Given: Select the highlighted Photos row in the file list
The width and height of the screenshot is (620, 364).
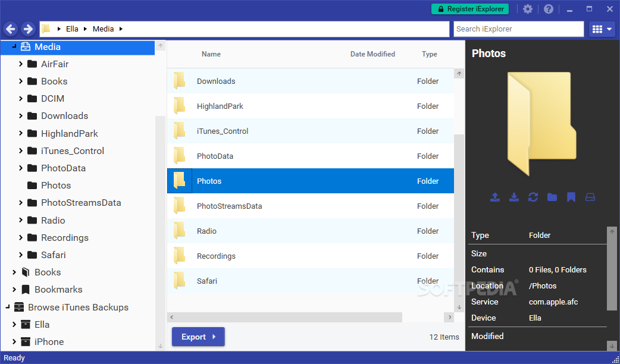Looking at the screenshot, I should pyautogui.click(x=311, y=181).
